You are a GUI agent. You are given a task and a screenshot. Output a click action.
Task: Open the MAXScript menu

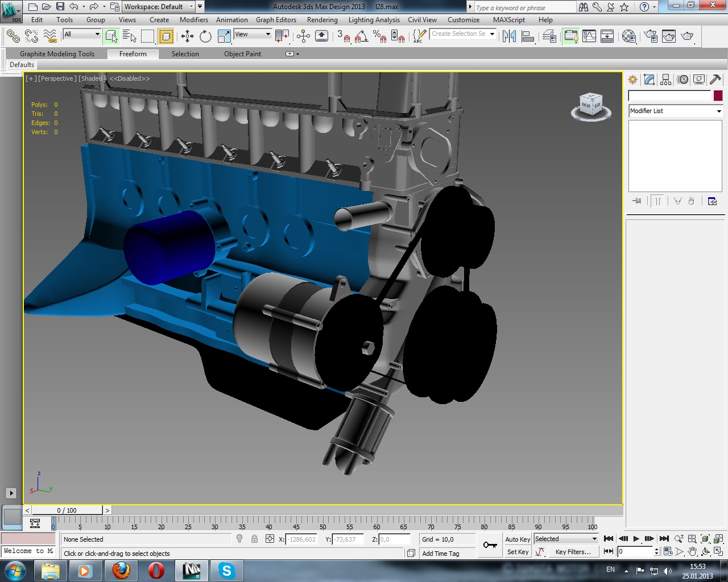[508, 19]
